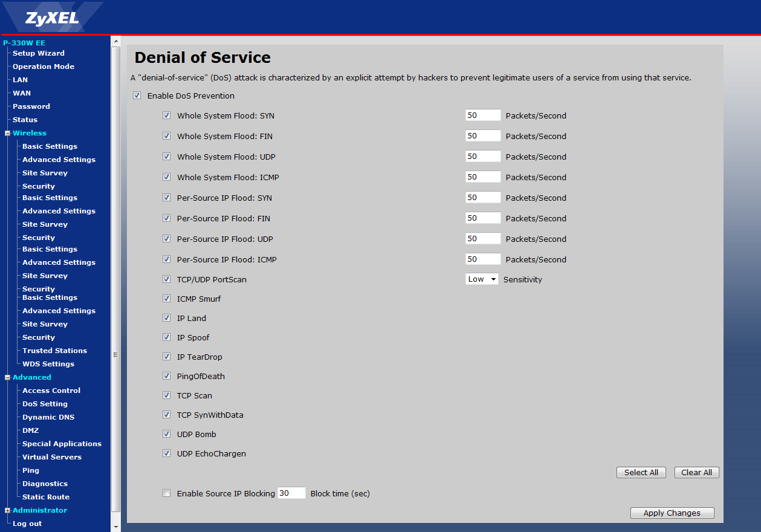Uncheck ICMP Smurf protection

[167, 299]
